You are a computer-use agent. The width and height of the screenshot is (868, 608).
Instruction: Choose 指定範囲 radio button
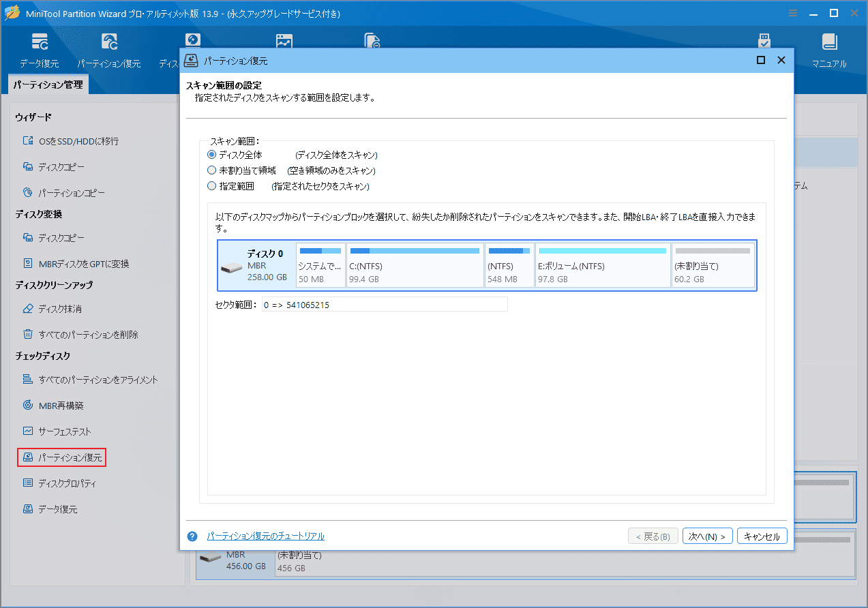point(211,186)
